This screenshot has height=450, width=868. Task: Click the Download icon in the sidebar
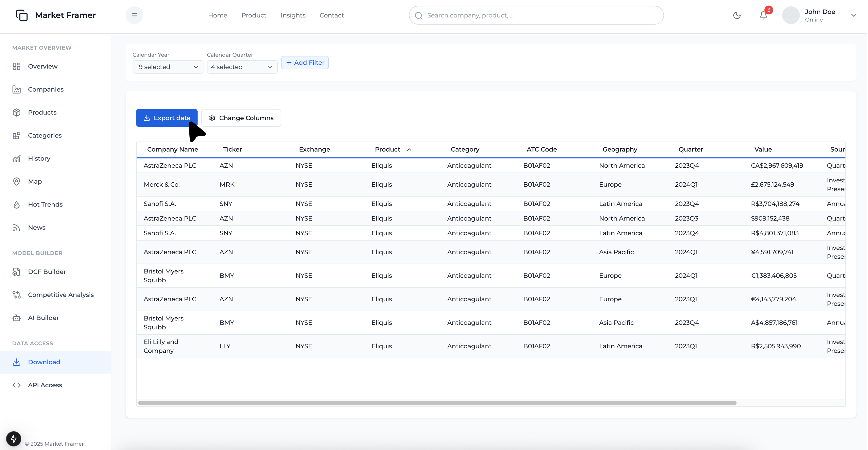point(17,362)
